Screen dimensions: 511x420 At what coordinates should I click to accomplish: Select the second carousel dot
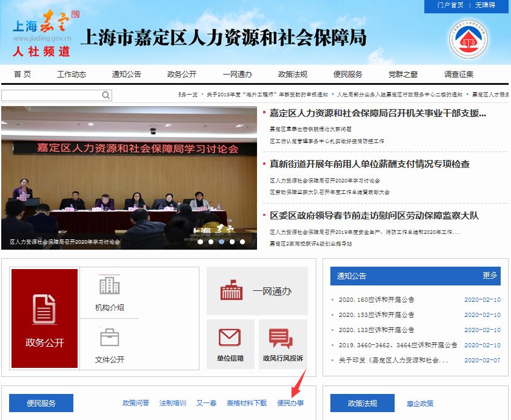(x=211, y=242)
